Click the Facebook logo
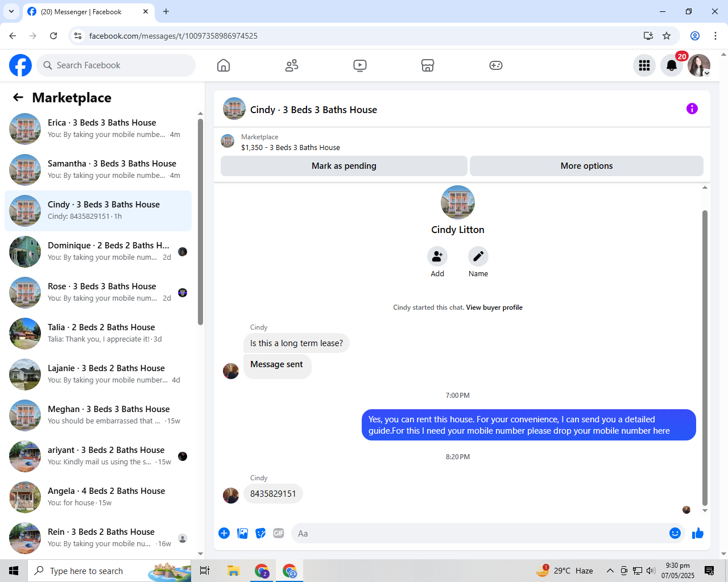The height and width of the screenshot is (582, 728). click(x=20, y=65)
